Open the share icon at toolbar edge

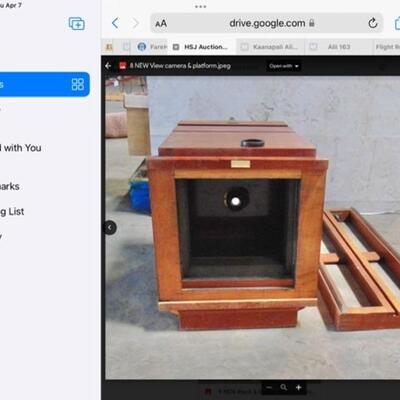pyautogui.click(x=397, y=23)
